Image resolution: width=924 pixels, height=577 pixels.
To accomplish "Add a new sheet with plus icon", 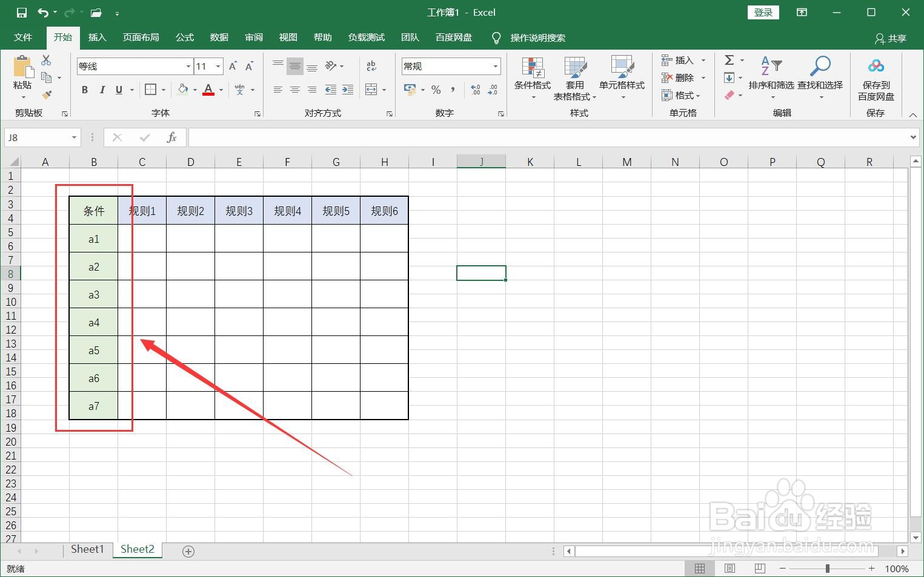I will [x=188, y=551].
